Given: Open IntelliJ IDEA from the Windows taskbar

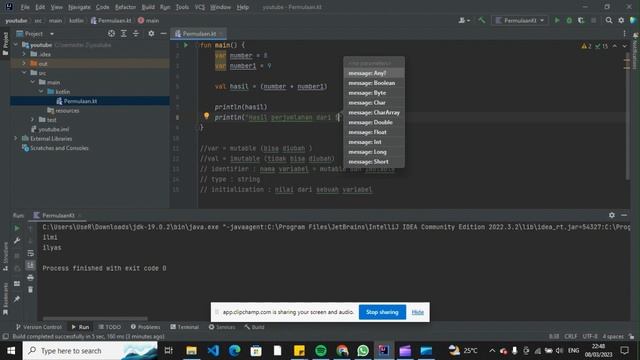Looking at the screenshot, I should tap(384, 350).
